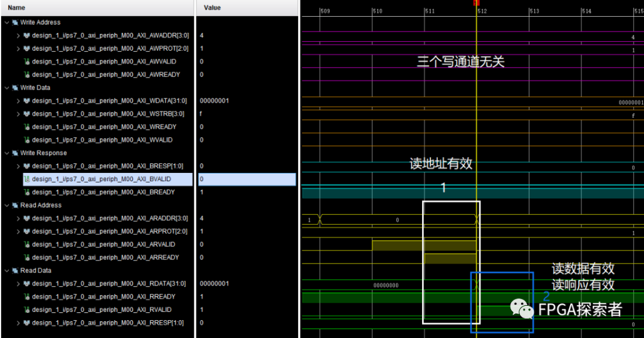Collapse the Write Data group
This screenshot has width=644, height=338.
pos(7,88)
